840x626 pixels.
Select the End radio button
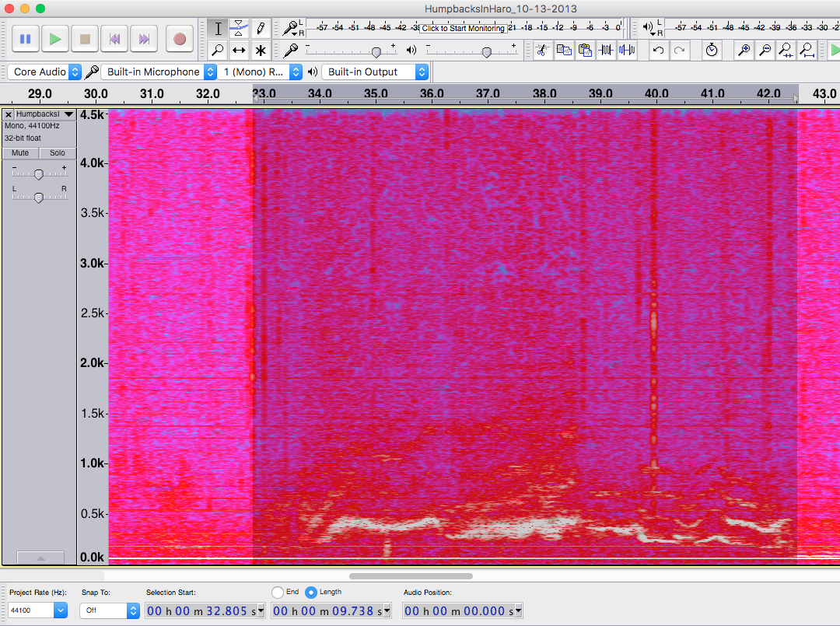click(x=278, y=593)
